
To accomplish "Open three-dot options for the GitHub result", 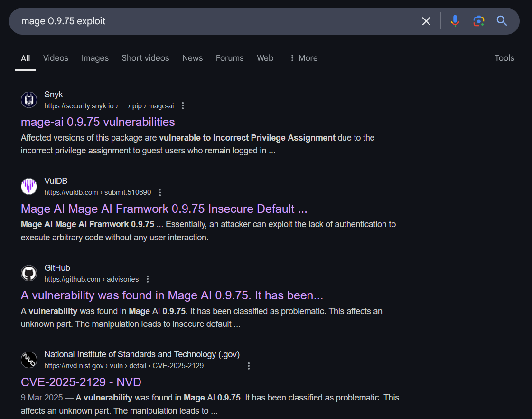I will (148, 279).
